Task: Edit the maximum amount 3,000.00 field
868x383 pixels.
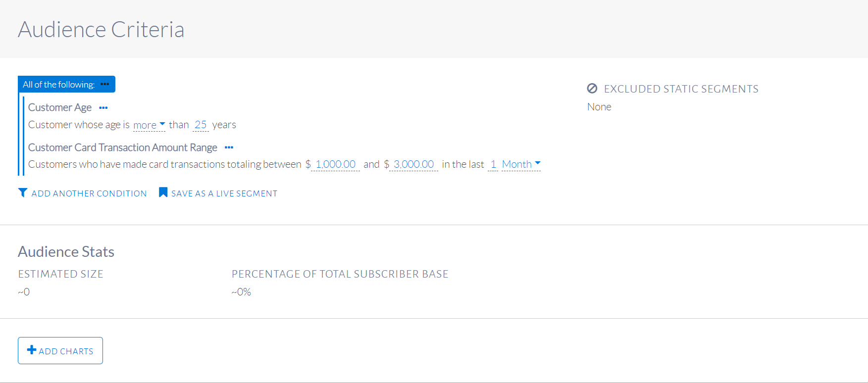Action: 413,164
